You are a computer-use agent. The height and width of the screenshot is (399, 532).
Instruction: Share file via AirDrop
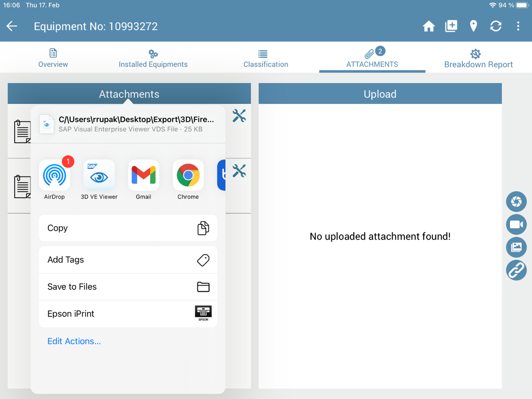pyautogui.click(x=54, y=176)
